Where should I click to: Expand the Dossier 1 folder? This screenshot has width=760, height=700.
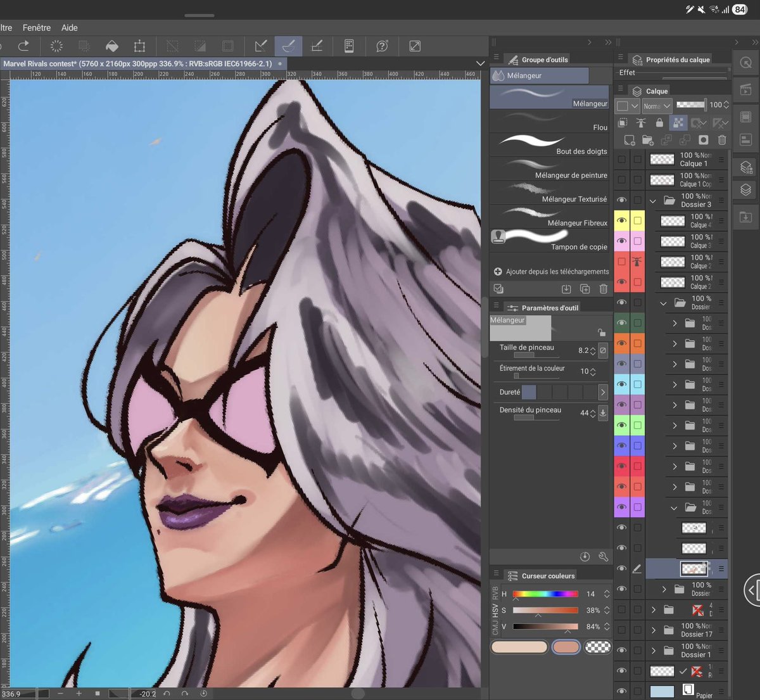[653, 650]
